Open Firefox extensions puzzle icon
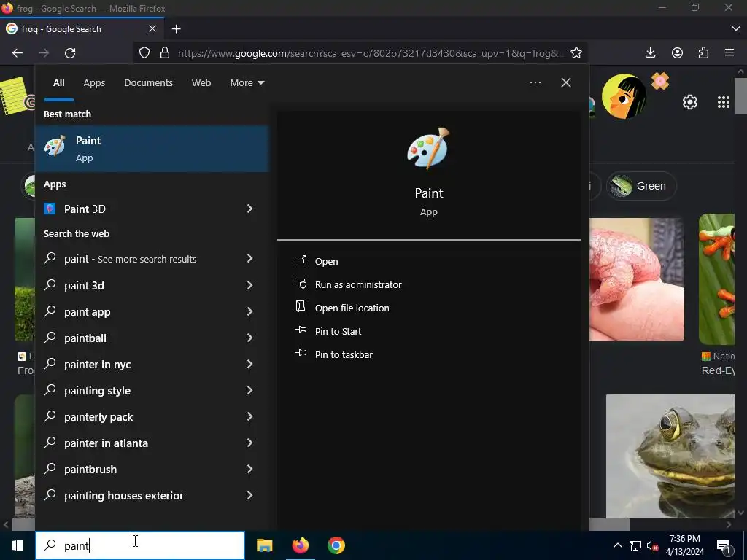Screen dimensions: 747x560 pos(703,52)
